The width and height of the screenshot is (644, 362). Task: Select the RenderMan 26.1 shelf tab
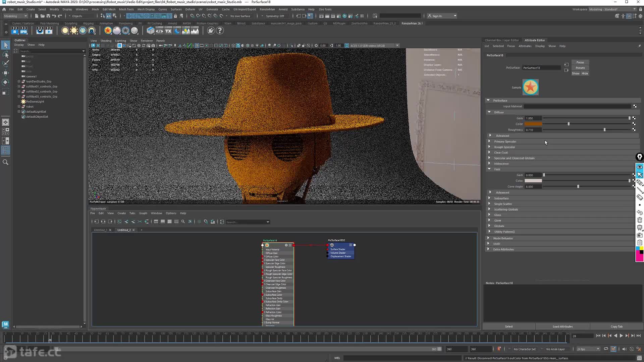tap(412, 23)
